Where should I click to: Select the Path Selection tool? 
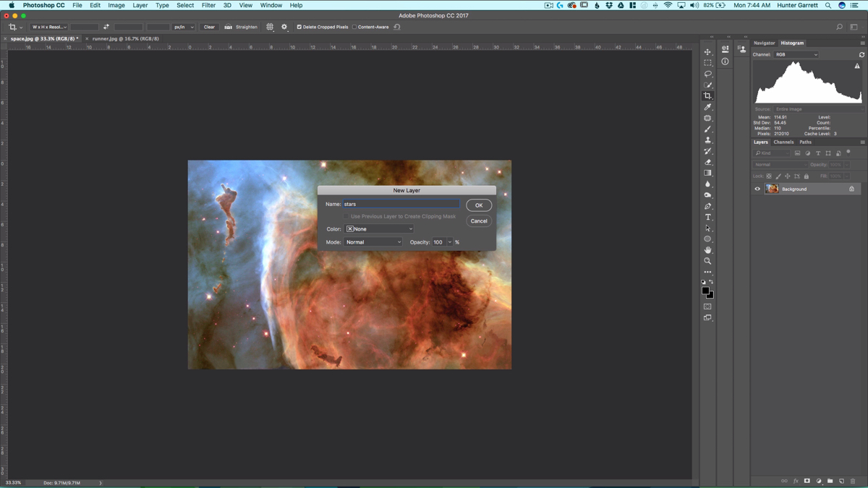707,228
